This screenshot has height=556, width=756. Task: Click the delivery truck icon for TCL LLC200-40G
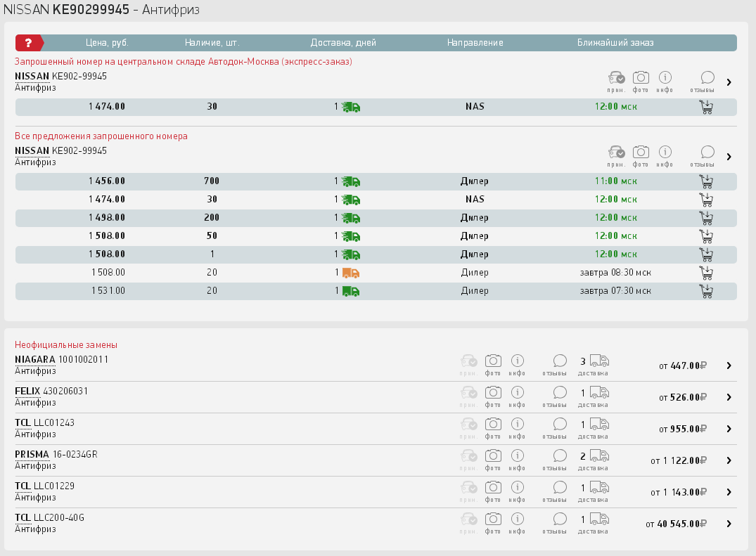[599, 519]
